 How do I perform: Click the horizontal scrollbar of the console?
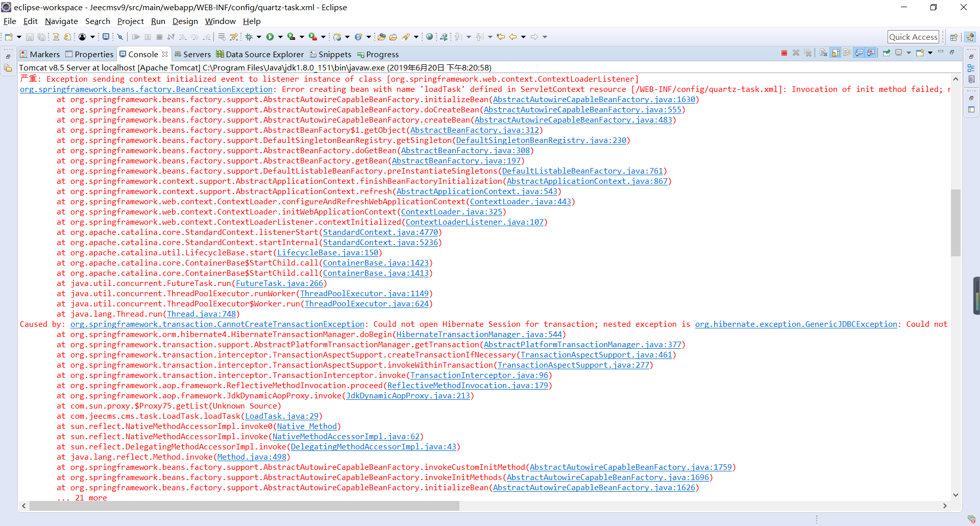(244, 506)
